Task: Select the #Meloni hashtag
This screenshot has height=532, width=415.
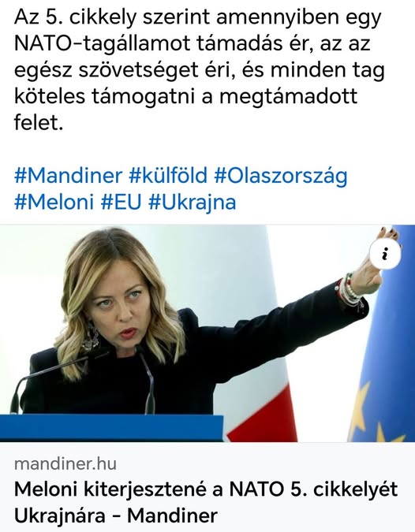Action: coord(54,203)
